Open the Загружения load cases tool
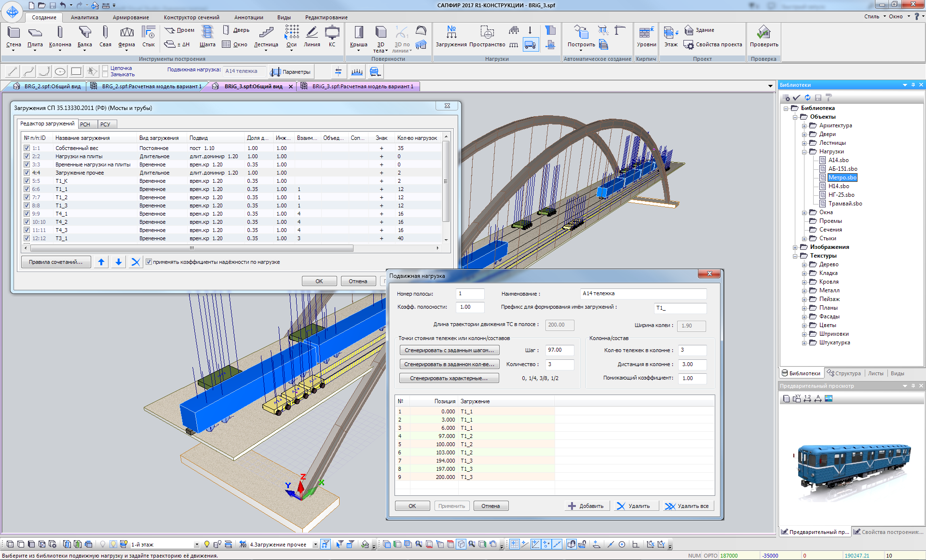Image resolution: width=926 pixels, height=560 pixels. [x=451, y=37]
